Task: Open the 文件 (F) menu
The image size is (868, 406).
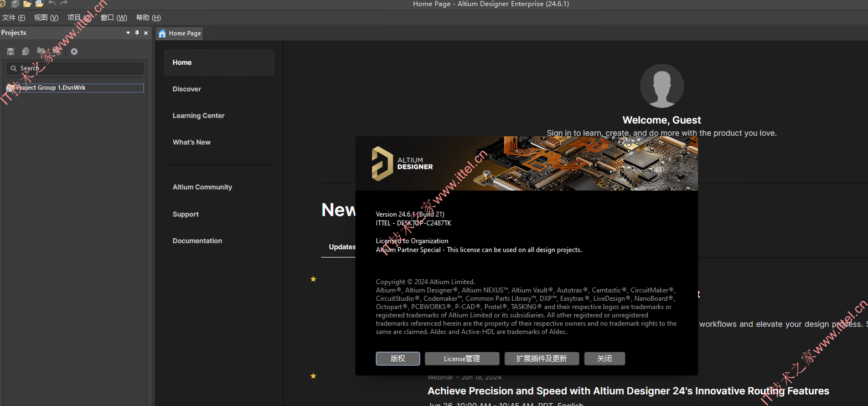Action: pyautogui.click(x=14, y=18)
